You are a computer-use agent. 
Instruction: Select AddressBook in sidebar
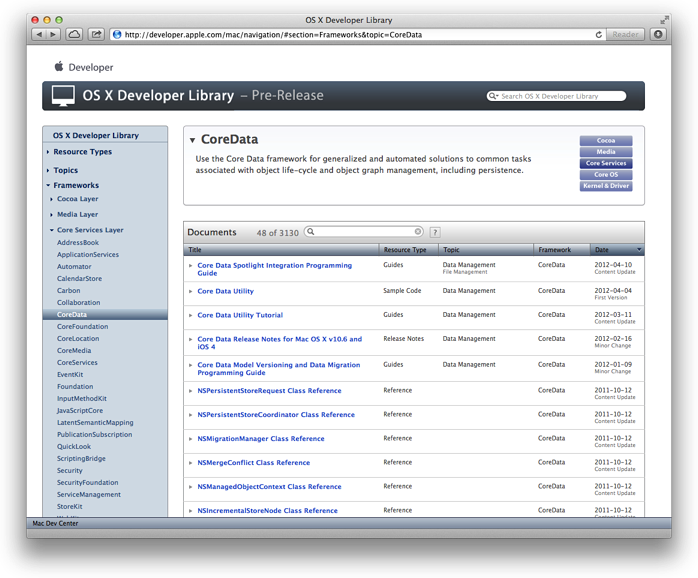[x=78, y=243]
